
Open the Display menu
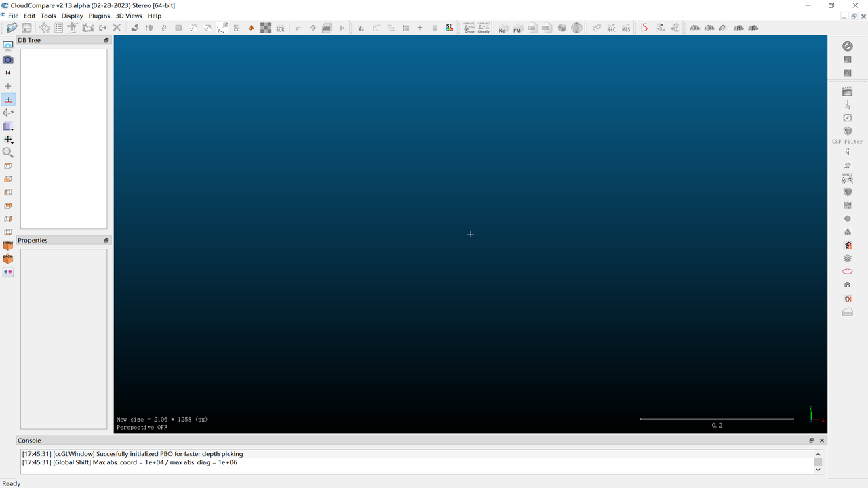click(x=72, y=16)
